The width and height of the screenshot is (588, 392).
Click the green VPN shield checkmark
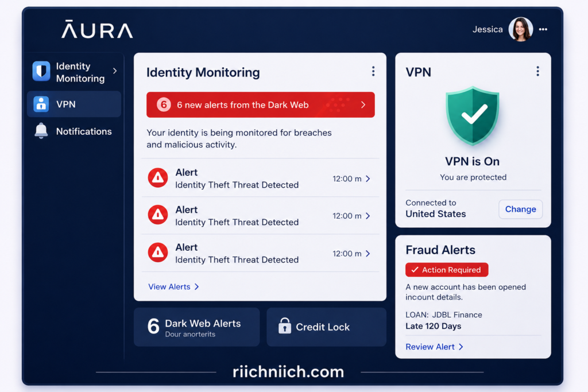click(x=473, y=115)
